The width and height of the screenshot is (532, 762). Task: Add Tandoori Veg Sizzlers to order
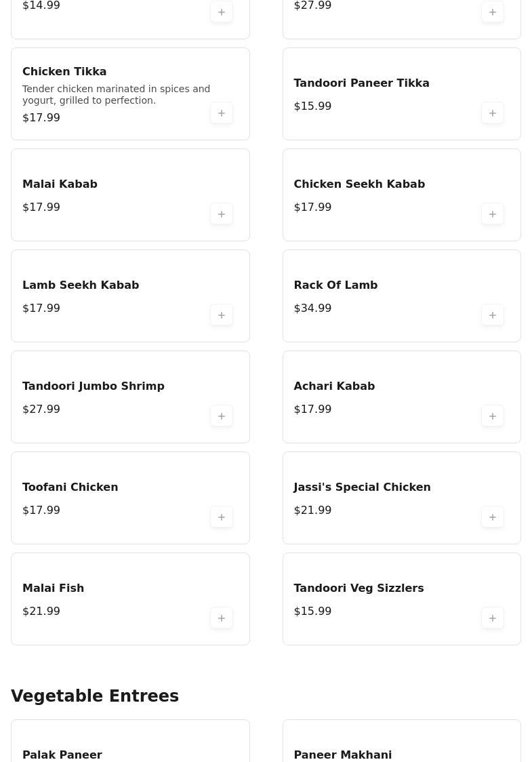tap(493, 618)
